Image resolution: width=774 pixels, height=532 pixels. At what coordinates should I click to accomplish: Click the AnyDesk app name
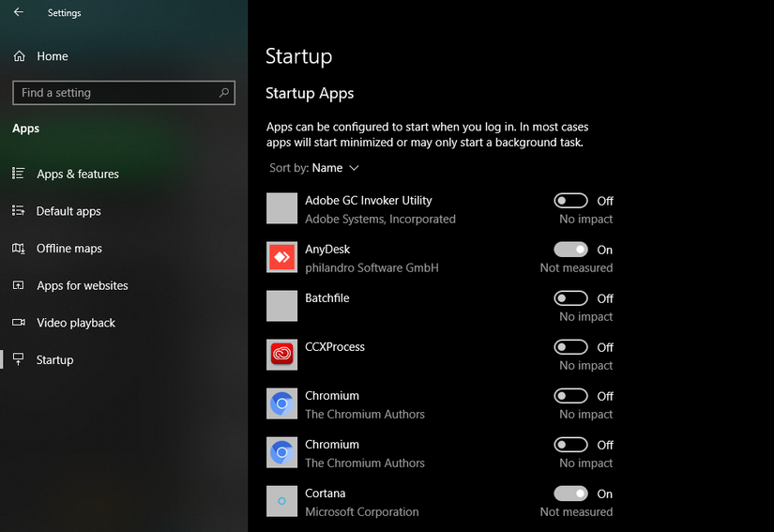tap(327, 250)
